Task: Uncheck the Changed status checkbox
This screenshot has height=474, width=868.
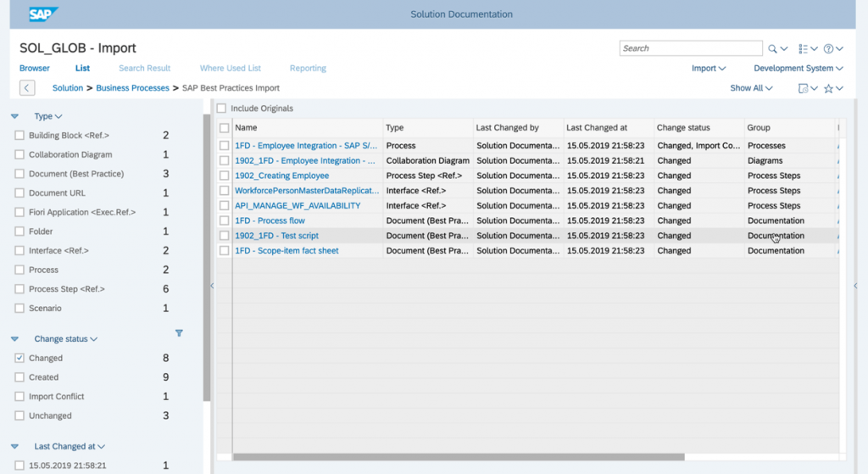Action: (x=19, y=359)
